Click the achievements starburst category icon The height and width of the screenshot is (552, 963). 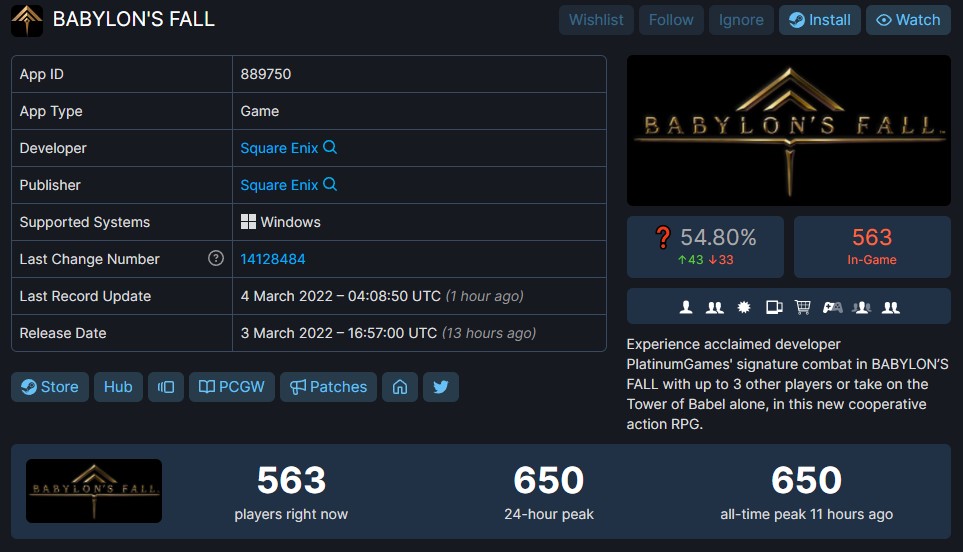[744, 307]
